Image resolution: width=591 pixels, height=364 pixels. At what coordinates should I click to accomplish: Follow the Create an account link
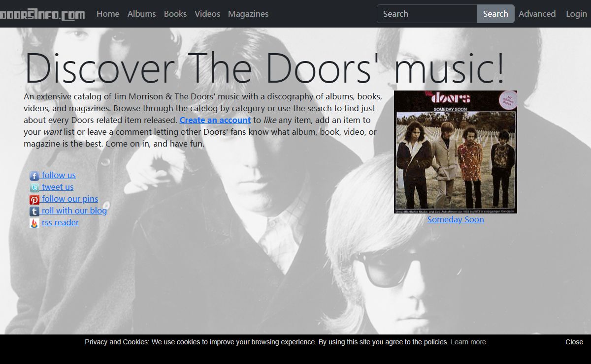215,120
